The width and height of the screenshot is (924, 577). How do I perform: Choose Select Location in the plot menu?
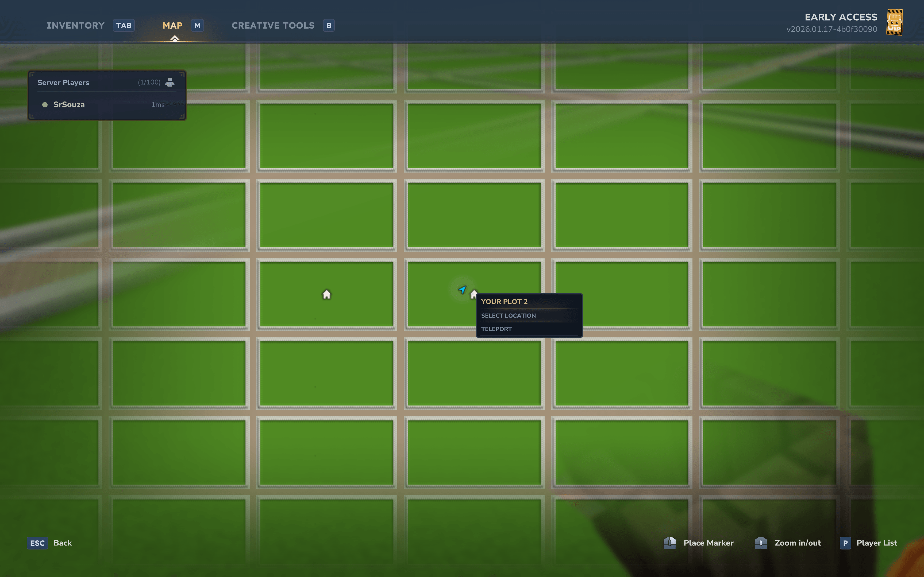pos(508,315)
